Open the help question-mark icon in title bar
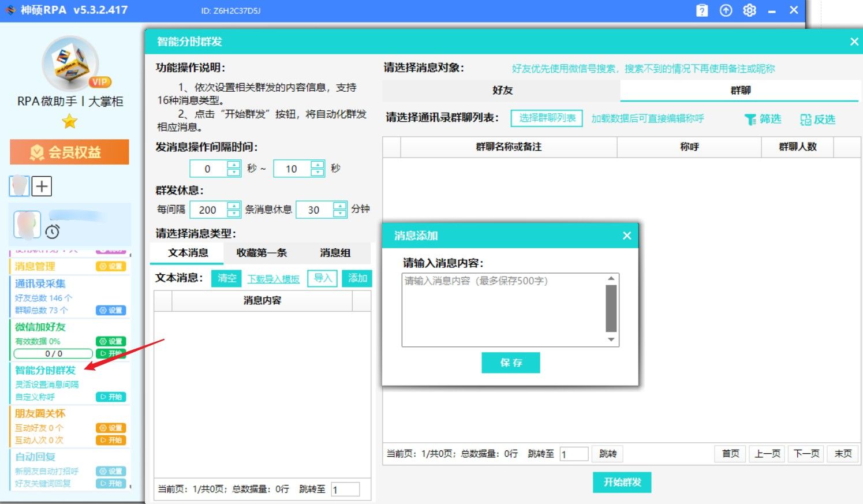Viewport: 863px width, 504px height. (x=701, y=10)
